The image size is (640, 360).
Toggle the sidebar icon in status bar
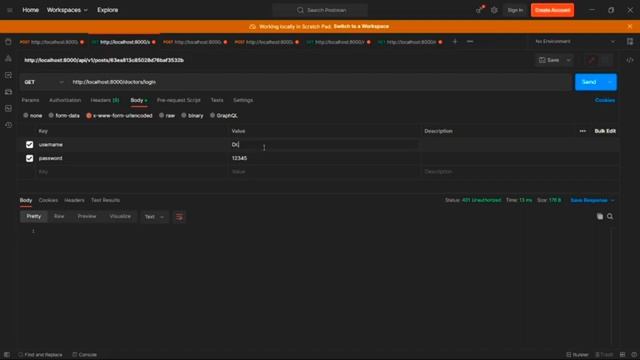click(x=7, y=355)
